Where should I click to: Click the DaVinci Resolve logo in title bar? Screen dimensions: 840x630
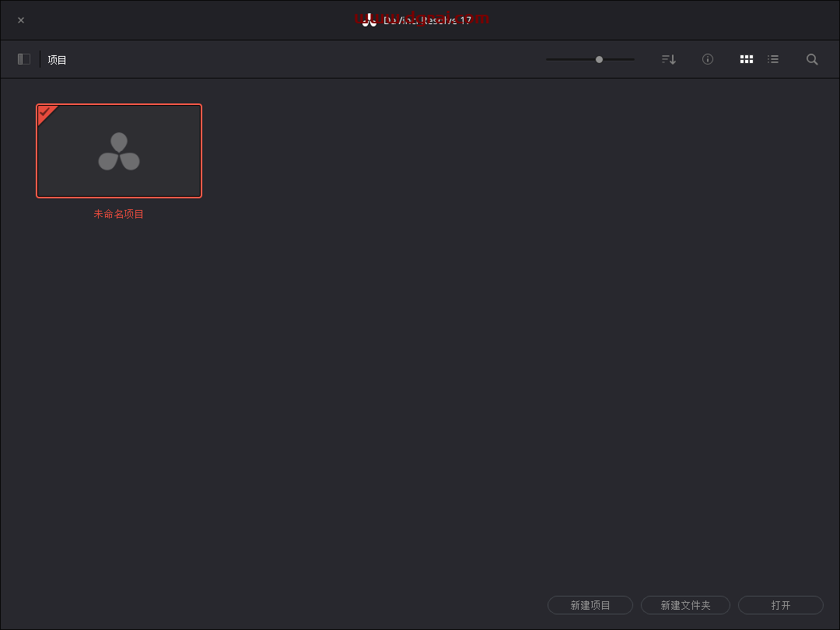click(x=369, y=20)
